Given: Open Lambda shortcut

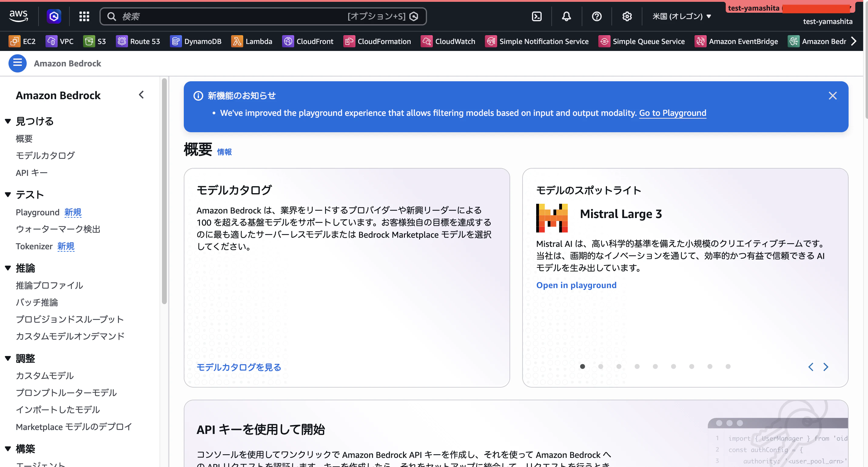Looking at the screenshot, I should pyautogui.click(x=251, y=41).
